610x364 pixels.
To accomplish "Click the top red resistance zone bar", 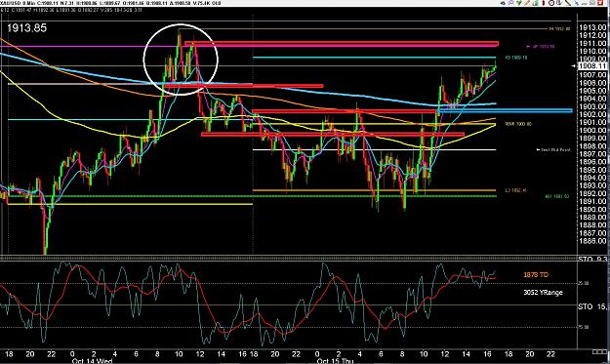I will (x=342, y=44).
